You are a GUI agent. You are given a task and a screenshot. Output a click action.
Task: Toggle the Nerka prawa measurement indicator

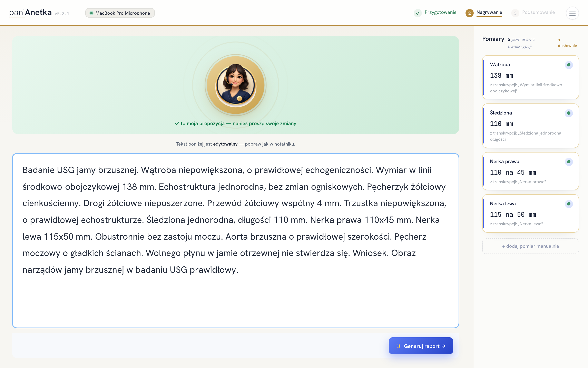[x=569, y=162]
